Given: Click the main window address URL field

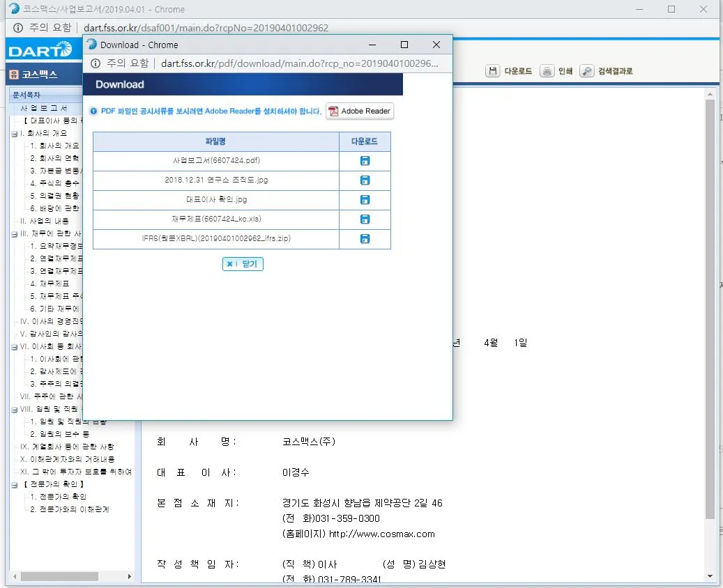Looking at the screenshot, I should 206,28.
